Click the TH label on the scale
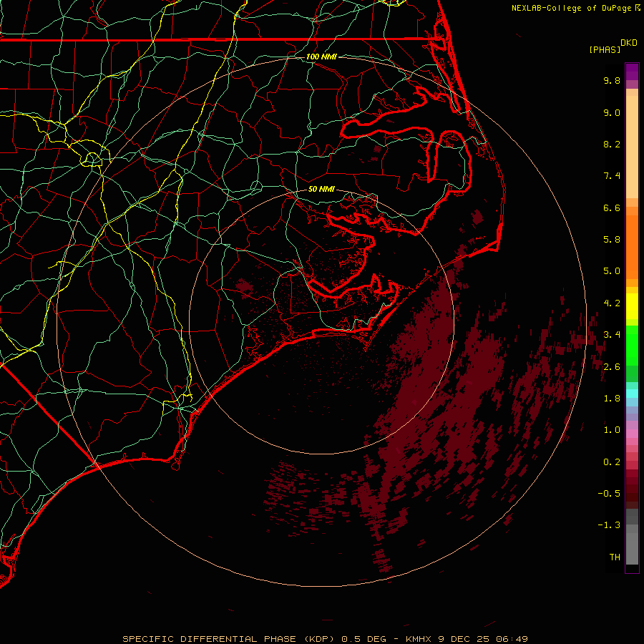644x644 pixels. click(x=615, y=557)
